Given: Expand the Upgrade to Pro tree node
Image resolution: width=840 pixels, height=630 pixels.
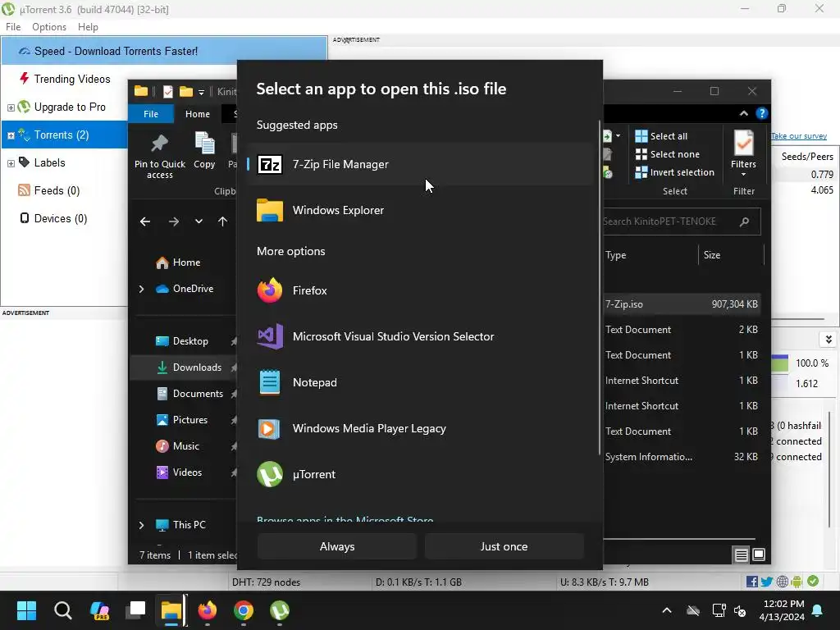Looking at the screenshot, I should pos(11,107).
